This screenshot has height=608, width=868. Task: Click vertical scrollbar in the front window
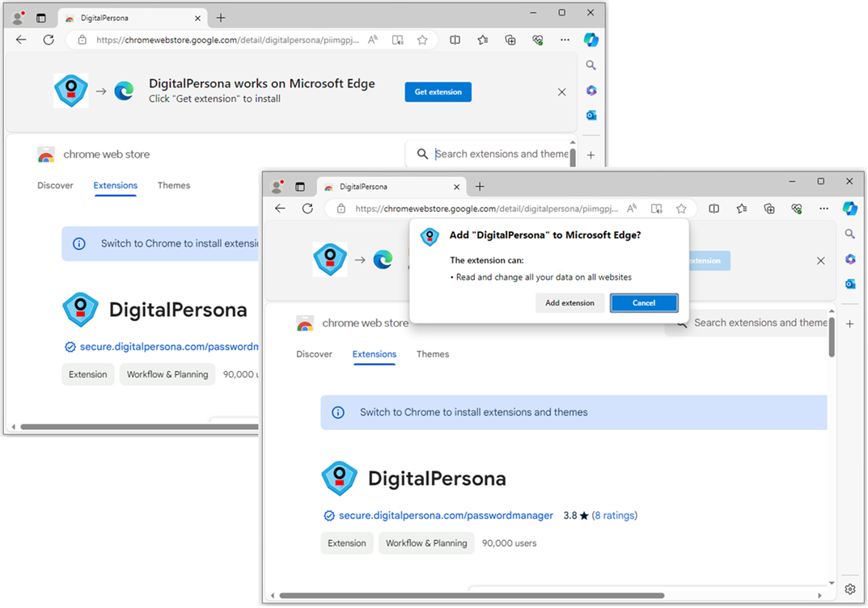pos(832,337)
